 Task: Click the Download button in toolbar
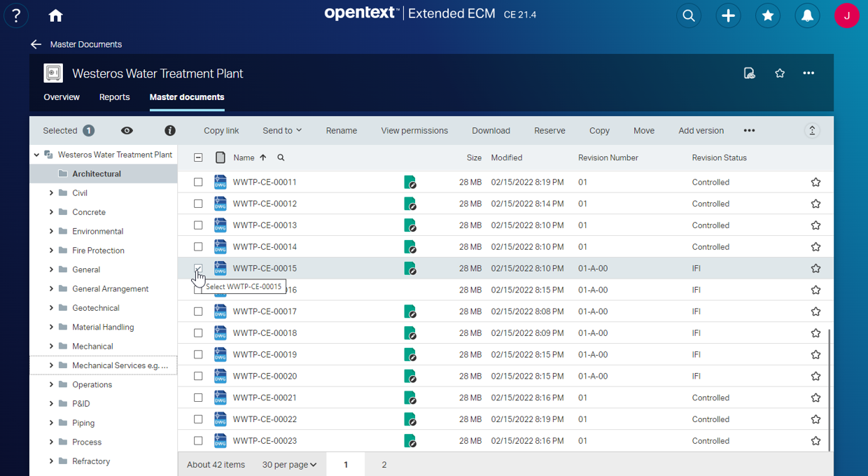tap(491, 130)
